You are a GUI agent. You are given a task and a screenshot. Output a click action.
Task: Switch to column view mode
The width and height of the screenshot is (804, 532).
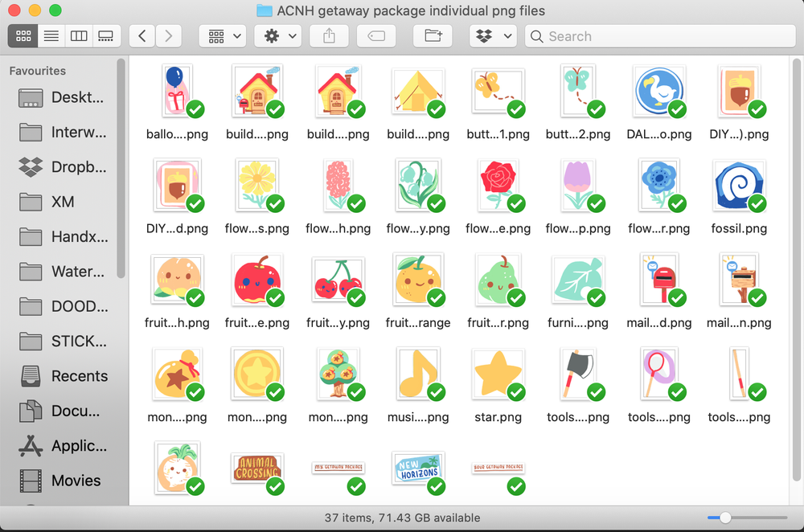pyautogui.click(x=79, y=36)
